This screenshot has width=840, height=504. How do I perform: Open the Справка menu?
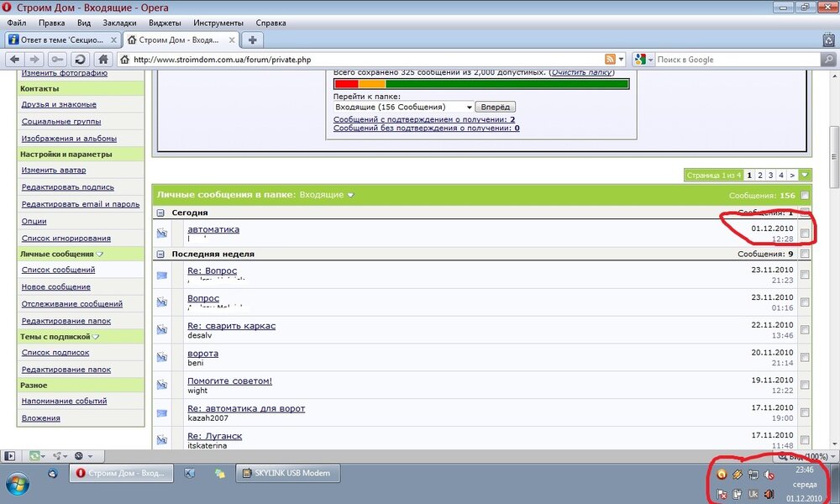coord(270,23)
